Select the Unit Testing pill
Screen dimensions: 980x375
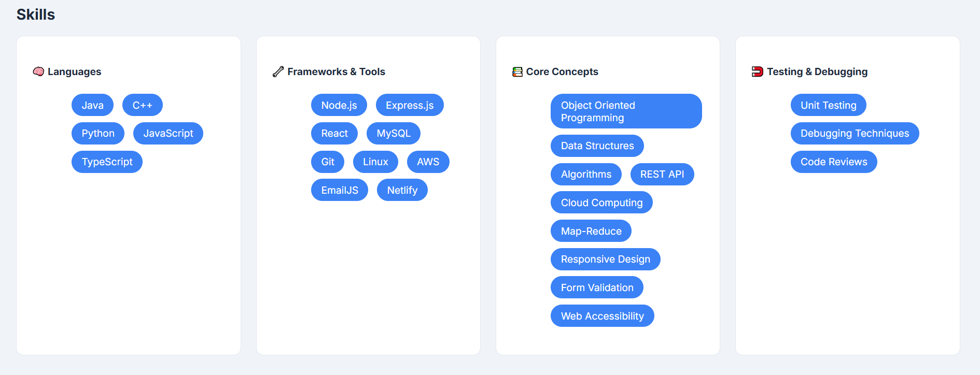click(x=828, y=105)
